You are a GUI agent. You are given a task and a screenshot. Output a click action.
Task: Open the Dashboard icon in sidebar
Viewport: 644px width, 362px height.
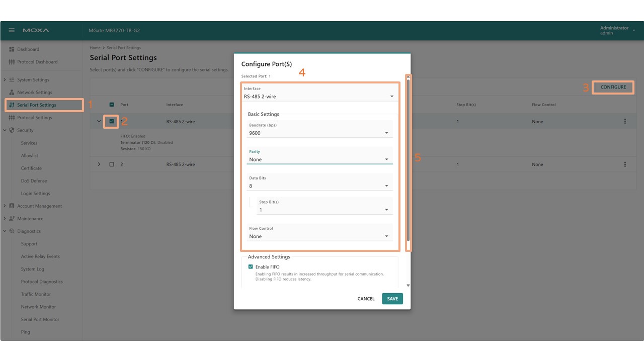click(x=12, y=49)
